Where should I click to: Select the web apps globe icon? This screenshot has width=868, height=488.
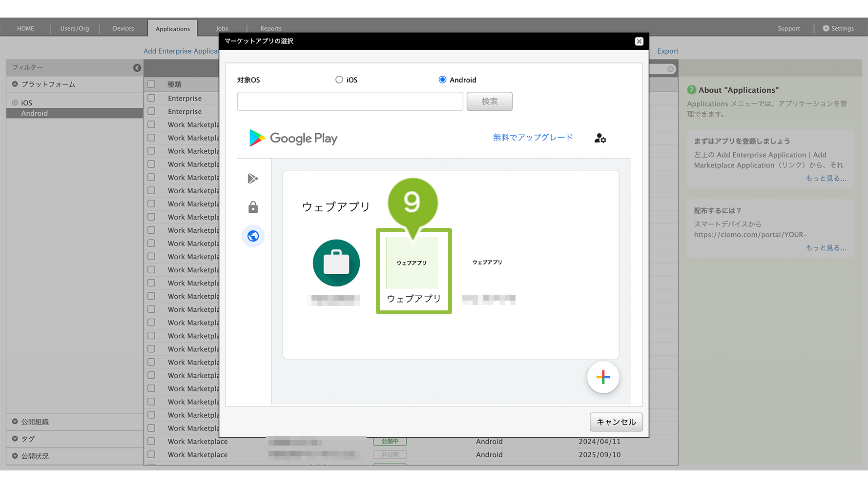253,236
